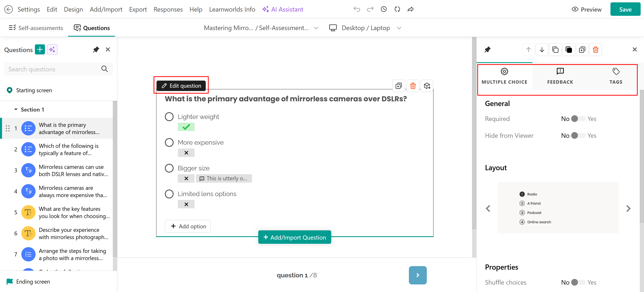Switch to the Feedback tab
Image resolution: width=644 pixels, height=292 pixels.
click(560, 76)
